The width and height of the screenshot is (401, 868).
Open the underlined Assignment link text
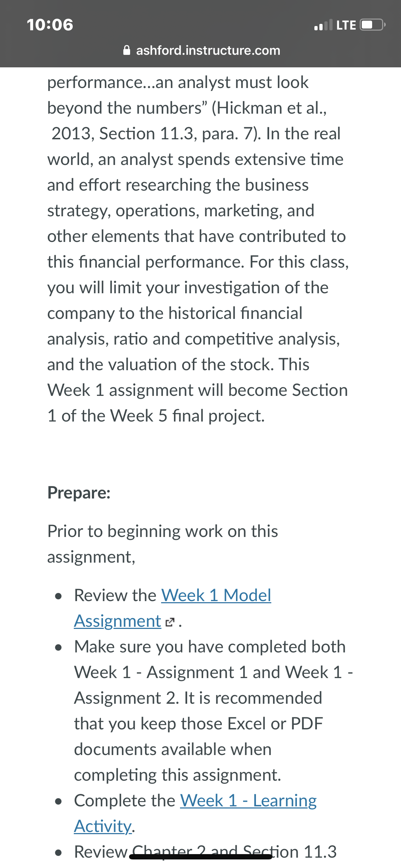click(x=118, y=621)
